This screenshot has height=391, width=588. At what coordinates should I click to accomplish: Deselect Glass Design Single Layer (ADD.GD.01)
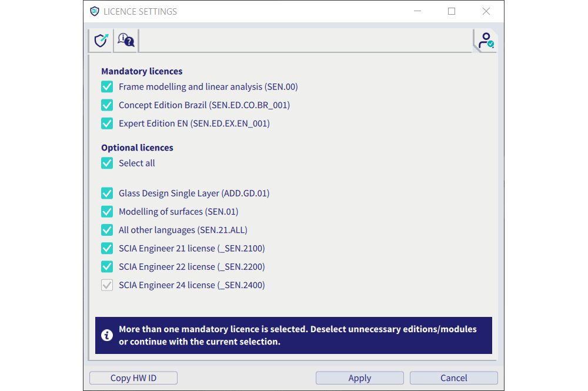click(107, 193)
